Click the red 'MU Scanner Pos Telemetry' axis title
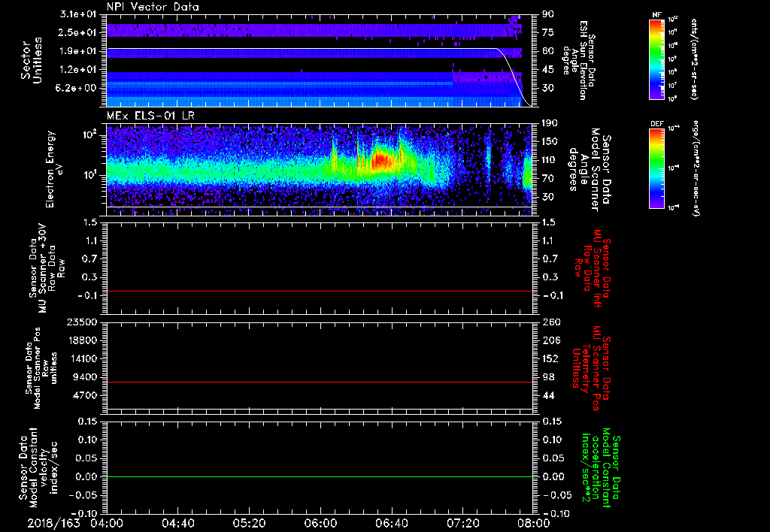 tap(591, 368)
